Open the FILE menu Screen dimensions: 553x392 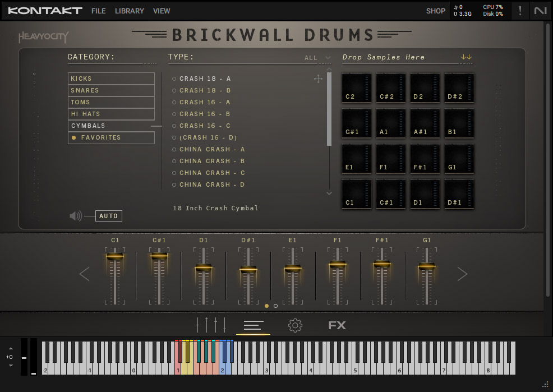click(98, 11)
